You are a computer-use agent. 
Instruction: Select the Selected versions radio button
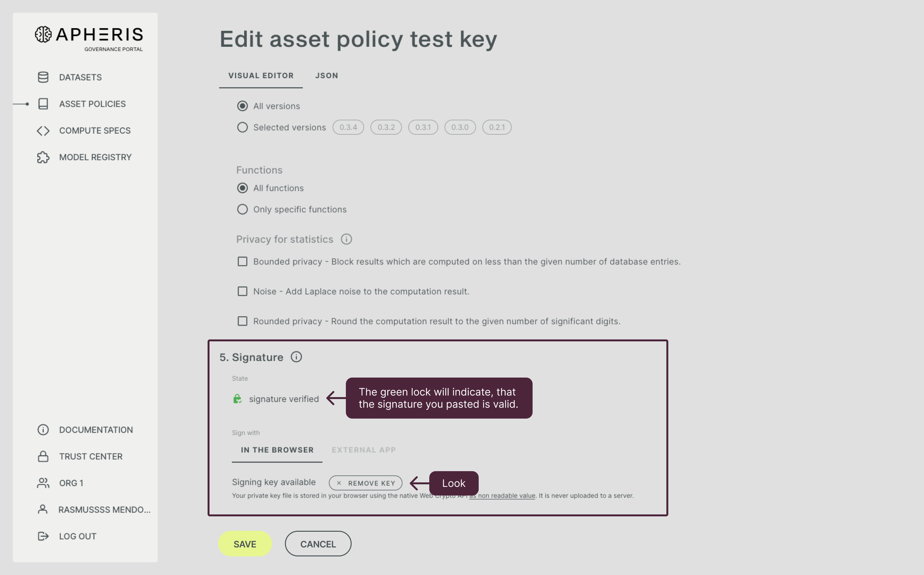243,127
